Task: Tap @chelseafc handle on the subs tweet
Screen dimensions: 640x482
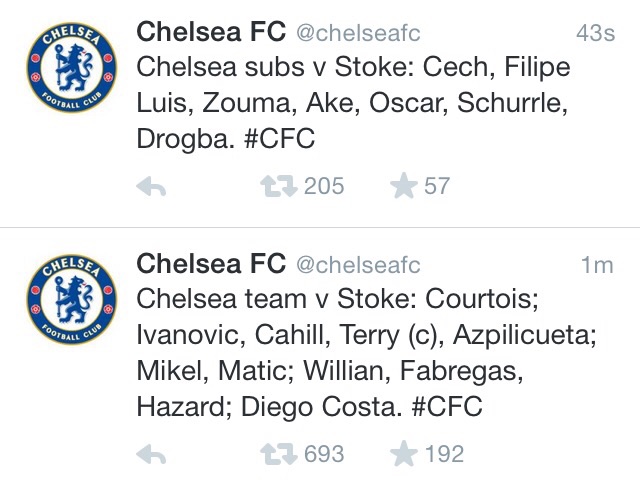Action: [358, 33]
